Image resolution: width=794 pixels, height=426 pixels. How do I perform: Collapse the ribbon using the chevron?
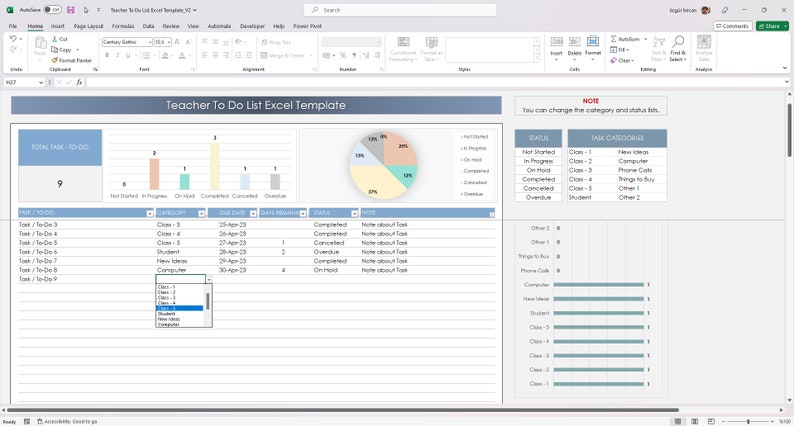[785, 68]
